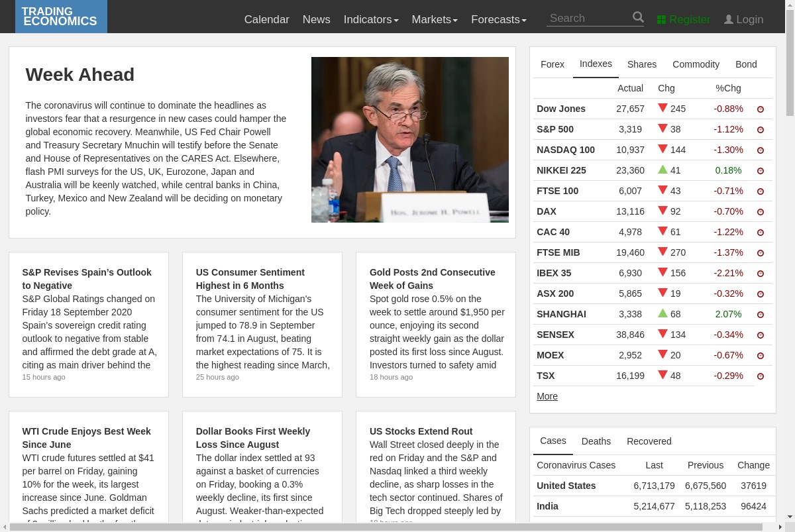The image size is (795, 532).
Task: Click the red down arrow for Dow Jones
Action: click(x=662, y=108)
